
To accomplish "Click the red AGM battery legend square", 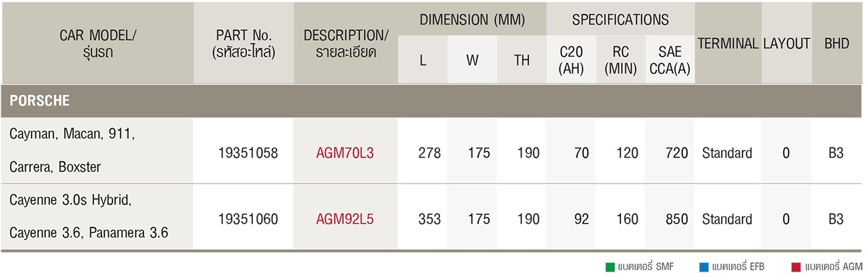I will point(796,268).
